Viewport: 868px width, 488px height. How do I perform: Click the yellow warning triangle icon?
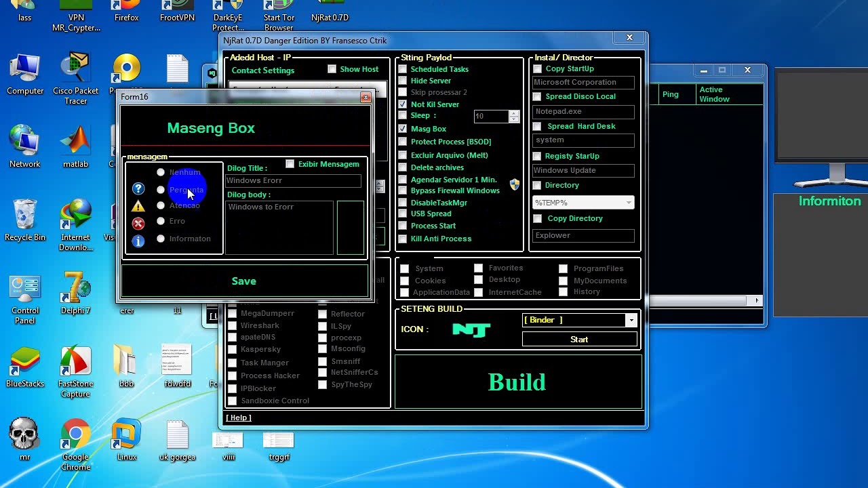pyautogui.click(x=138, y=206)
